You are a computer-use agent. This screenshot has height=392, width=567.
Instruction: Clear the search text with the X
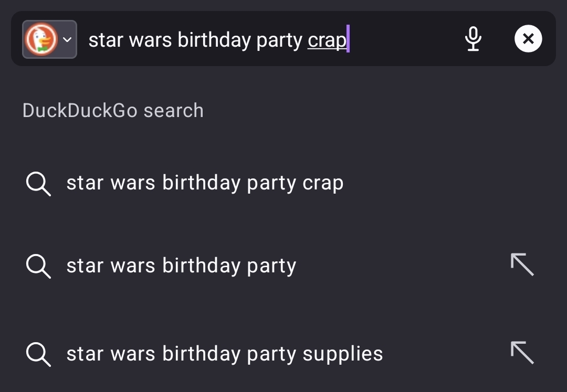click(x=528, y=39)
